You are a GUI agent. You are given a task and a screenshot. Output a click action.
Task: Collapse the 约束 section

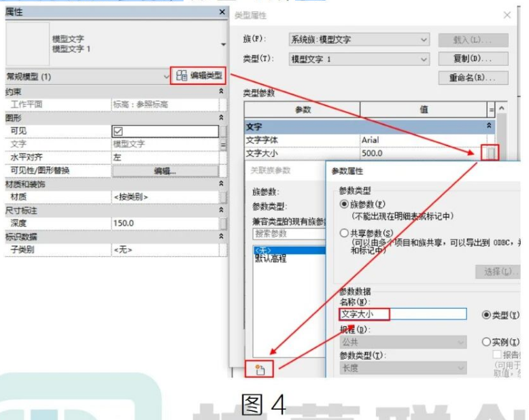point(221,91)
